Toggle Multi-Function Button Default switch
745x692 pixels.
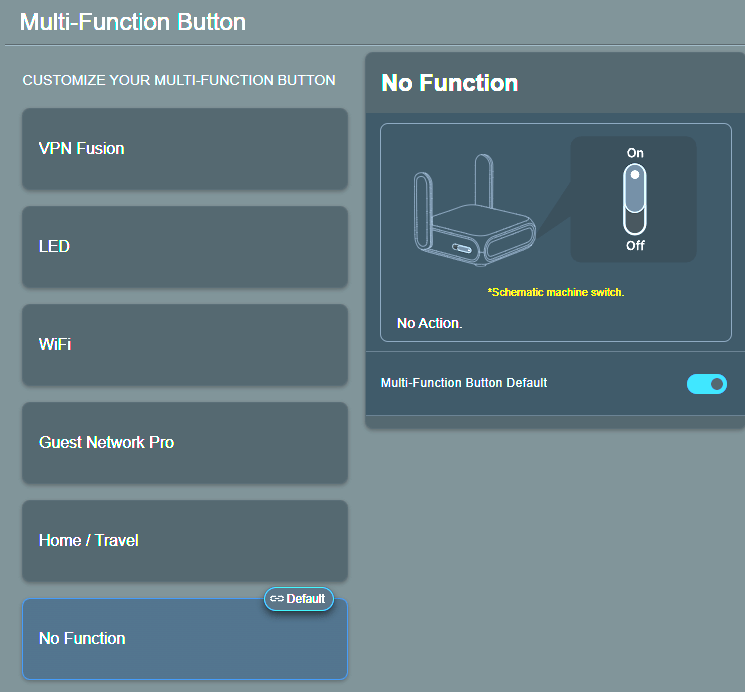pyautogui.click(x=706, y=384)
